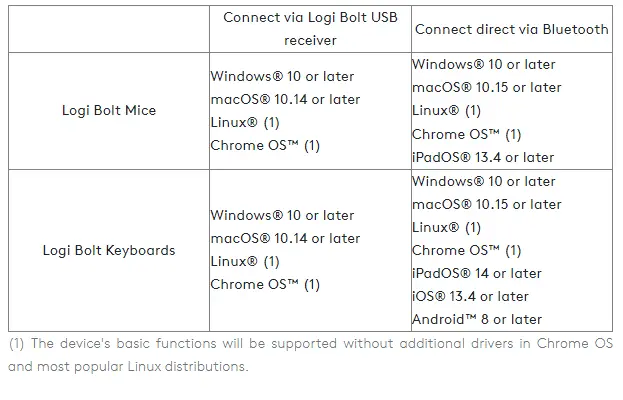The image size is (623, 400).
Task: Select the "Logi Bolt Mice" row label
Action: click(109, 110)
